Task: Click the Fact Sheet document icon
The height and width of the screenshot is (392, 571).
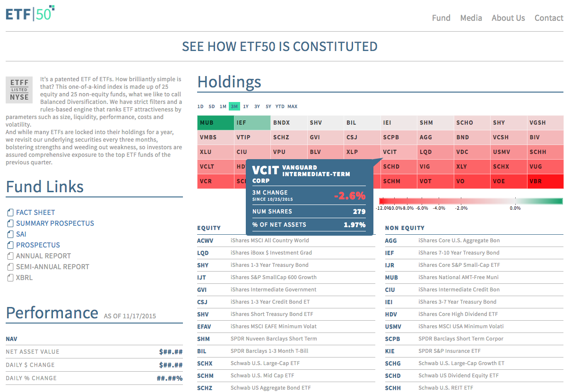Action: 10,213
